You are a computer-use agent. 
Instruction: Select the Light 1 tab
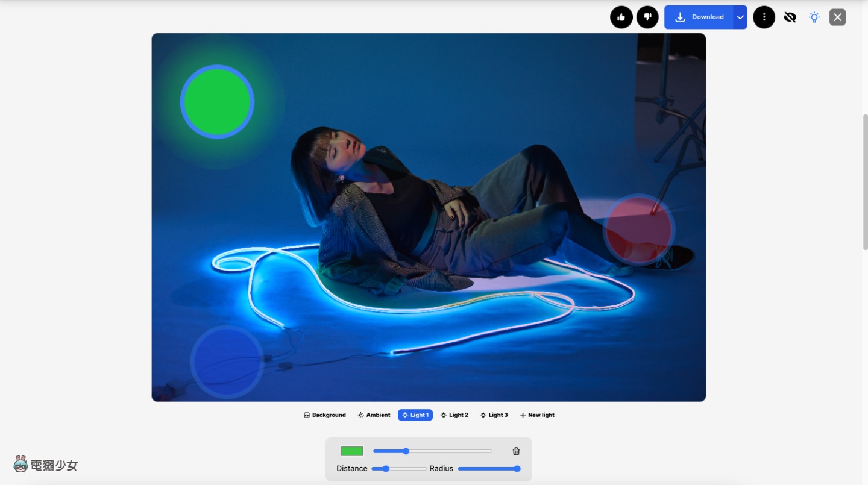point(415,415)
